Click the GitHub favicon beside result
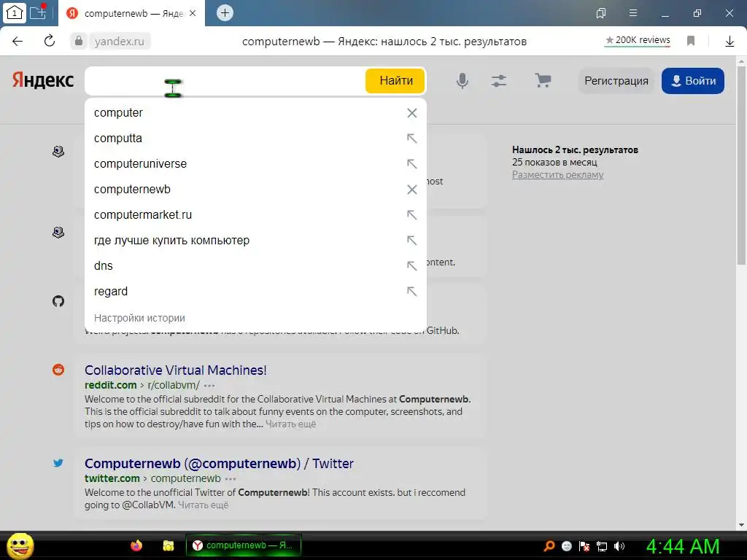 click(58, 301)
